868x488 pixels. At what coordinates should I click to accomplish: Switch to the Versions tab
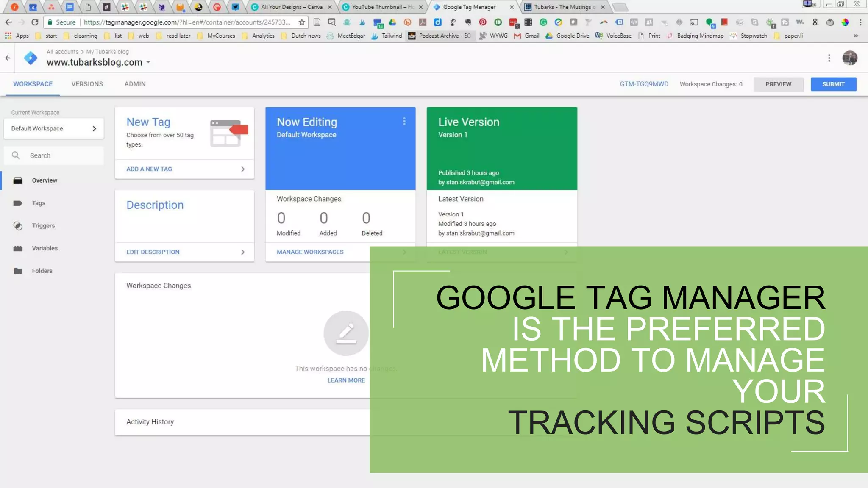pos(87,84)
